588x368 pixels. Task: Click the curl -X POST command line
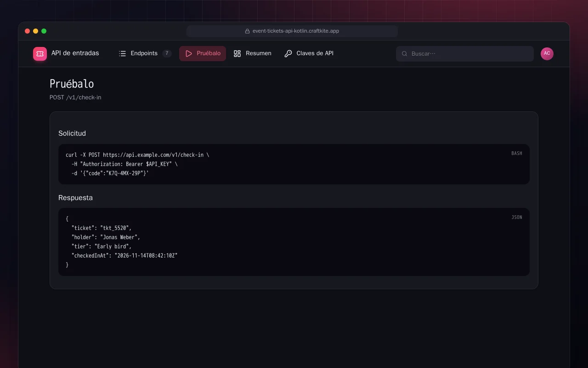[137, 155]
